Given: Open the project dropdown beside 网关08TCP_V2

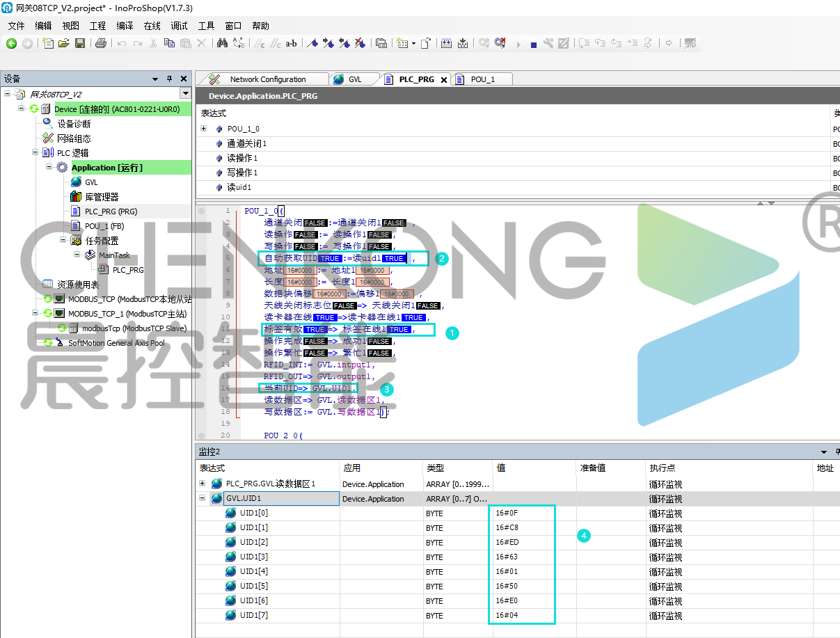Looking at the screenshot, I should click(x=185, y=94).
